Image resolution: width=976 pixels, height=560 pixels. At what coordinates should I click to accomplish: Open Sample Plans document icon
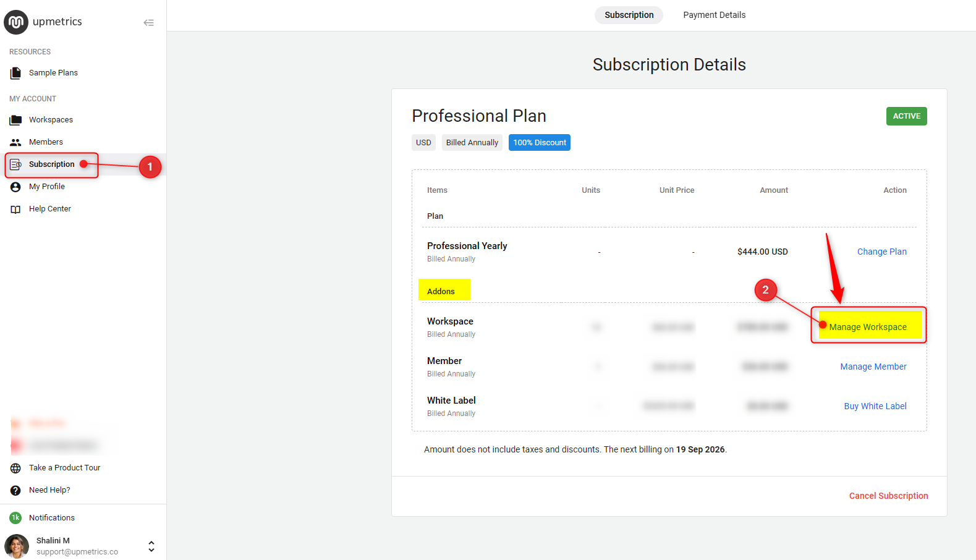click(x=15, y=73)
